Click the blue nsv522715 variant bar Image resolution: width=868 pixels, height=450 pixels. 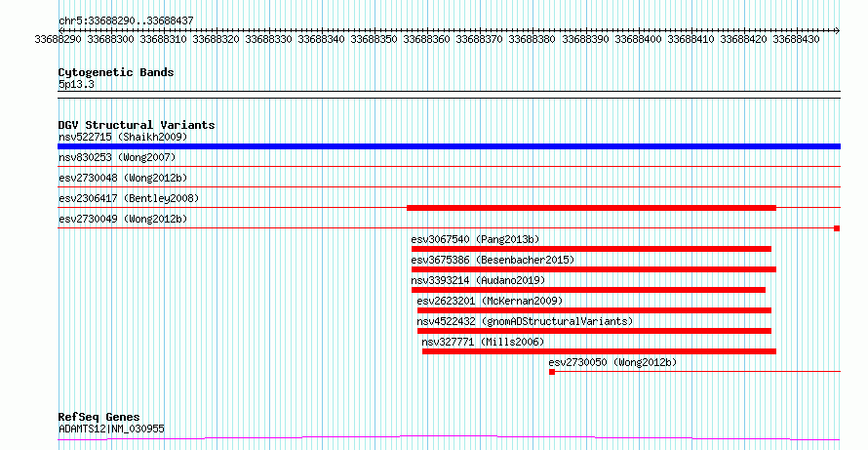(x=449, y=146)
